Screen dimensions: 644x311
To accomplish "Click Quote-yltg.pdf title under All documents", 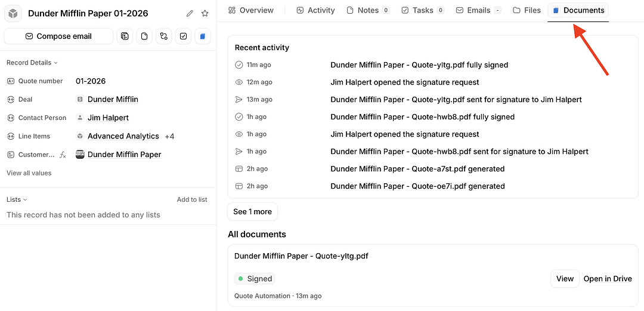I will (301, 256).
